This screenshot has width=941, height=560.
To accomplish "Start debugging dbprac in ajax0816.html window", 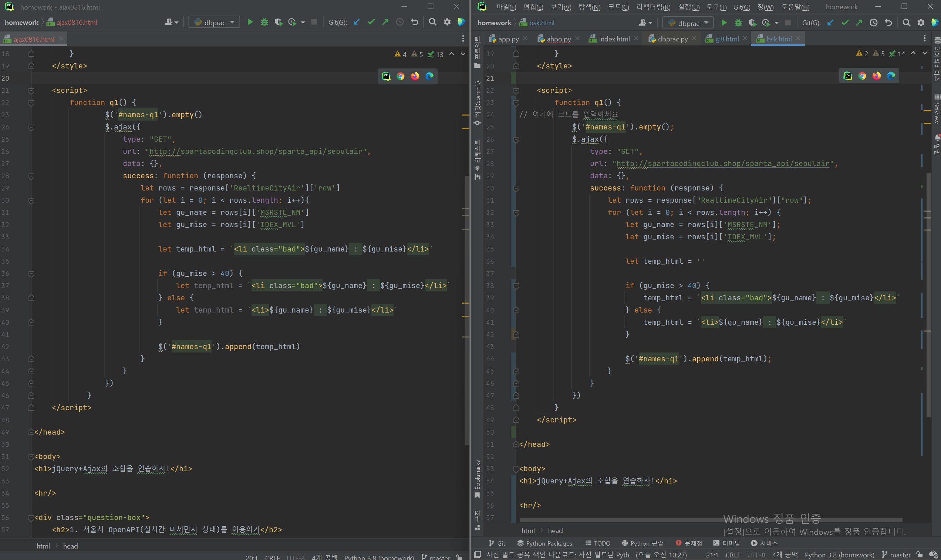I will 264,22.
